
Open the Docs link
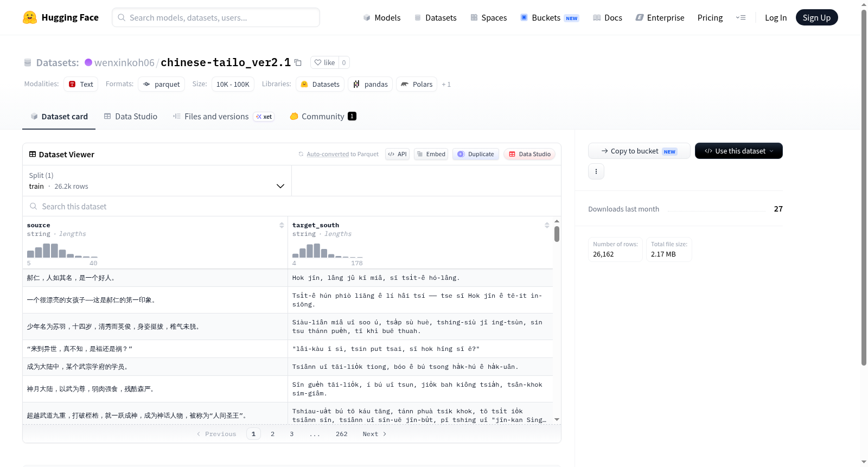click(x=608, y=17)
